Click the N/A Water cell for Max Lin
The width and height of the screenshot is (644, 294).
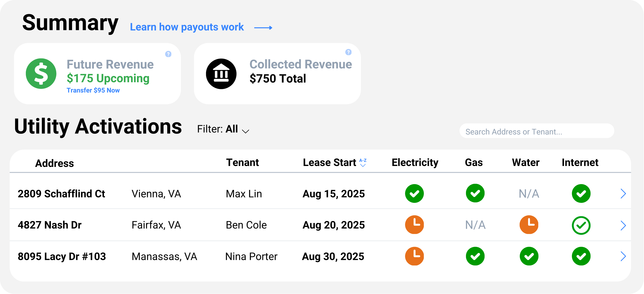coord(529,194)
